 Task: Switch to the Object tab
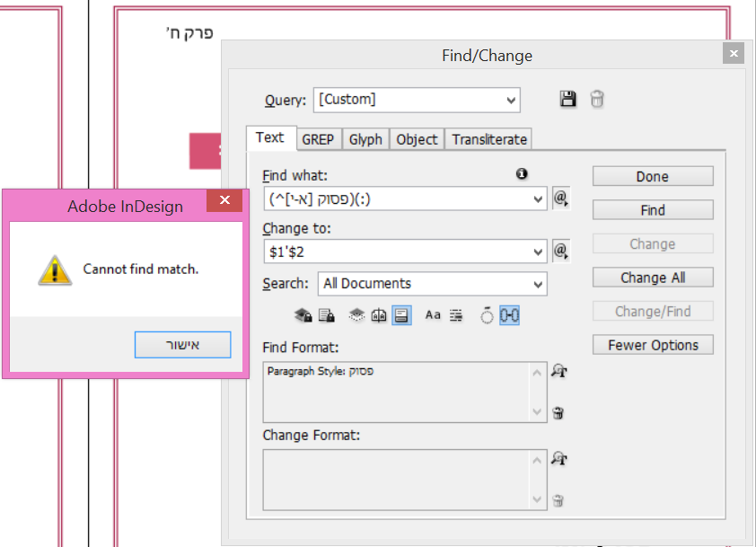(x=417, y=139)
